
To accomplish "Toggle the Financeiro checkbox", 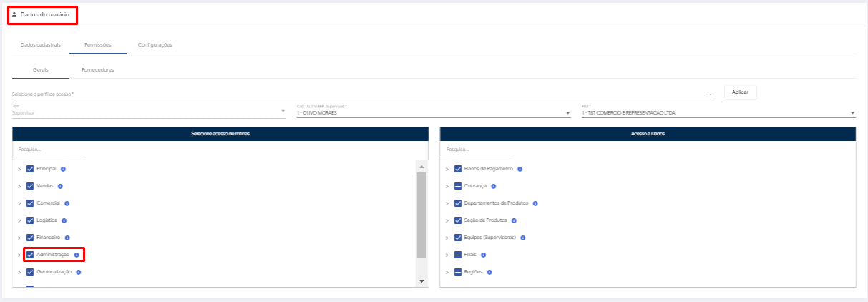I will click(x=30, y=238).
